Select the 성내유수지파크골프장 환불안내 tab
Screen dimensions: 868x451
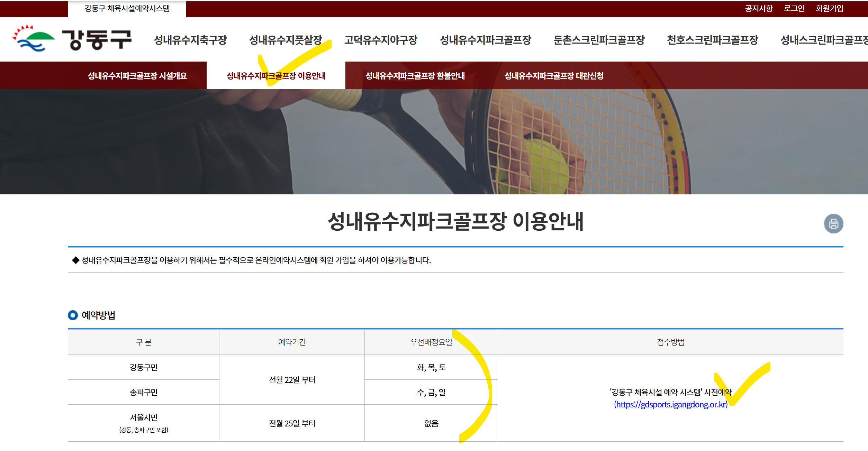click(x=415, y=76)
